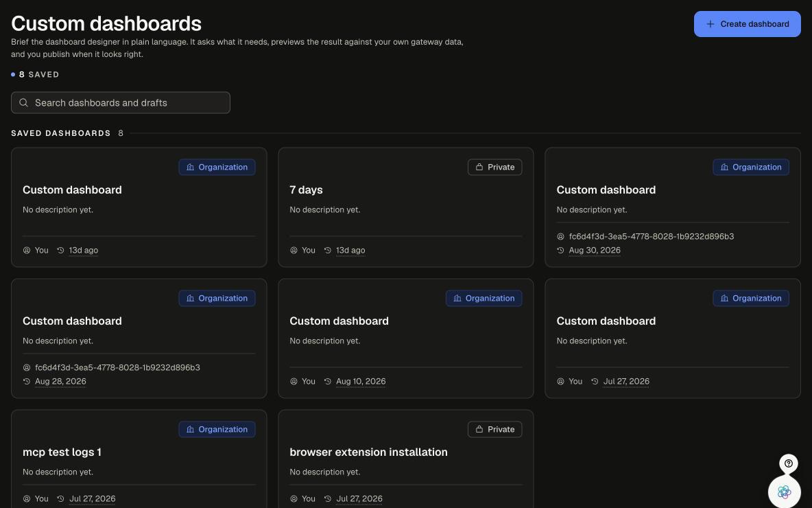Click user icon on Custom dashboard 13d ago card
Screen dimensions: 812x508
pos(27,251)
